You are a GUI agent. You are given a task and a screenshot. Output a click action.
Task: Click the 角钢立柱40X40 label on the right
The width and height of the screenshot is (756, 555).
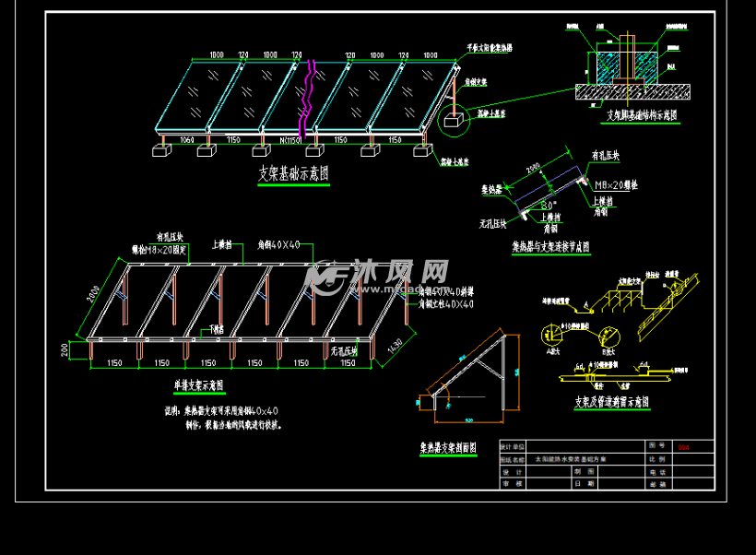[x=446, y=303]
